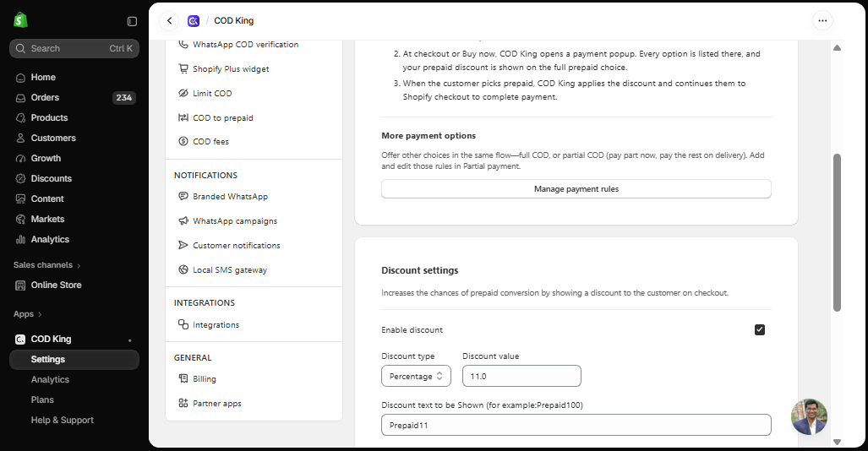868x451 pixels.
Task: Click the COD King app icon in sidebar
Action: [x=20, y=340]
